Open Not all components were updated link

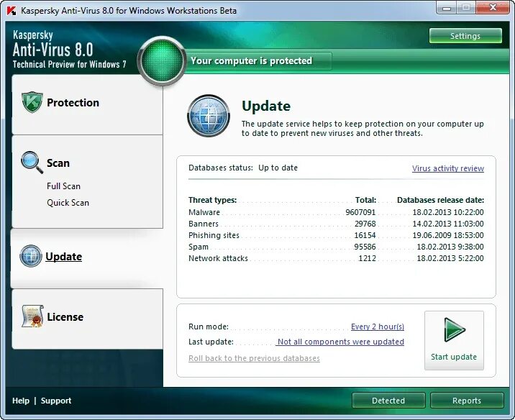(x=341, y=342)
